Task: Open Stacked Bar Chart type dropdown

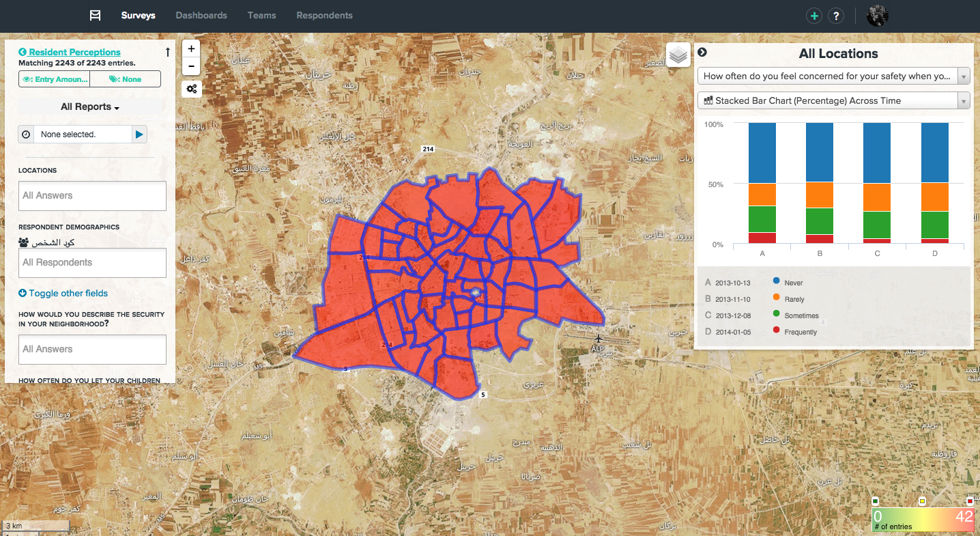Action: 833,101
